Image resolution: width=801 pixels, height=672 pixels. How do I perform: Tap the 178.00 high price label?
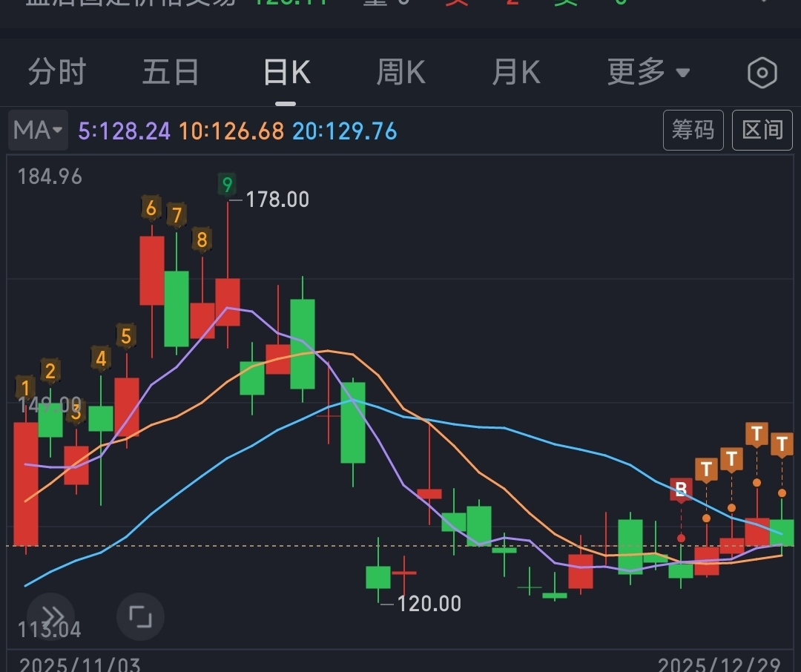click(277, 200)
